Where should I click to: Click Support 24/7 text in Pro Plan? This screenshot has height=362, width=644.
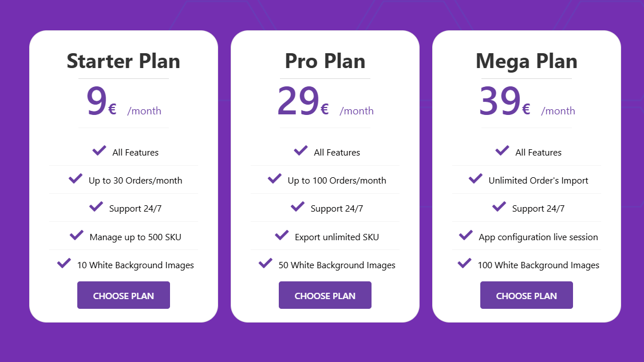337,209
